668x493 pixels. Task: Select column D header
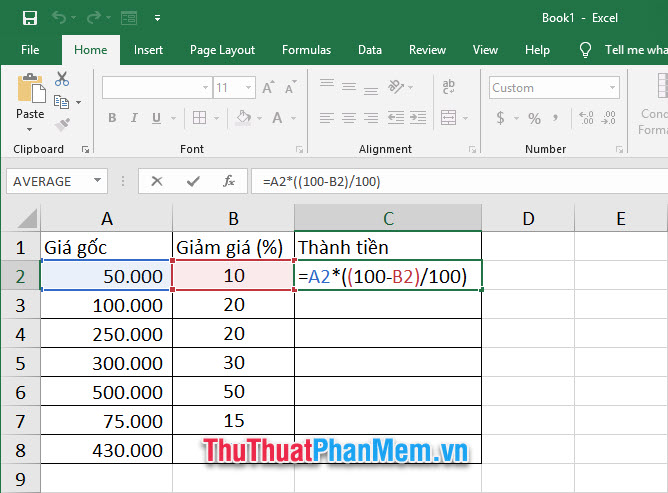click(x=528, y=219)
